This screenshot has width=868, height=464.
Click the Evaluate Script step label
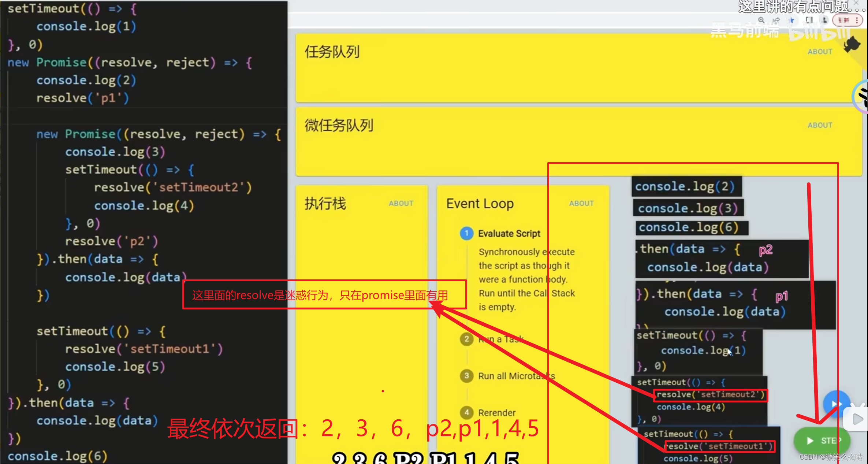coord(509,233)
